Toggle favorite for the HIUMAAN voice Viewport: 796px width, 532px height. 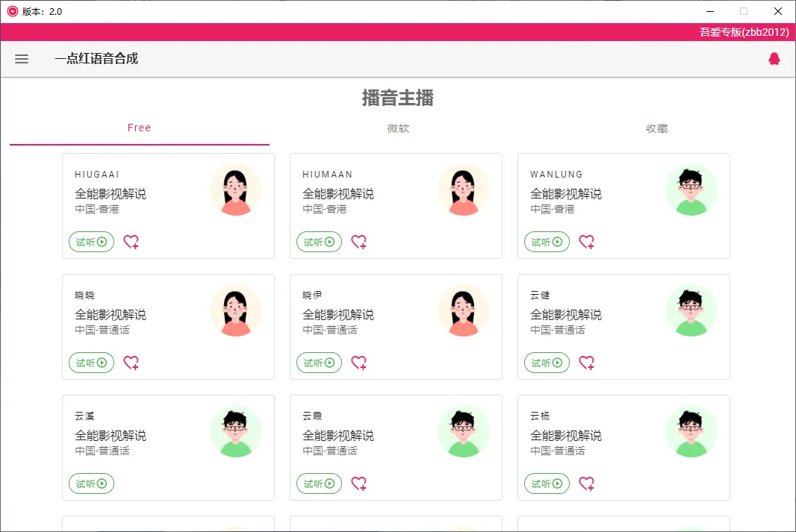click(x=358, y=242)
